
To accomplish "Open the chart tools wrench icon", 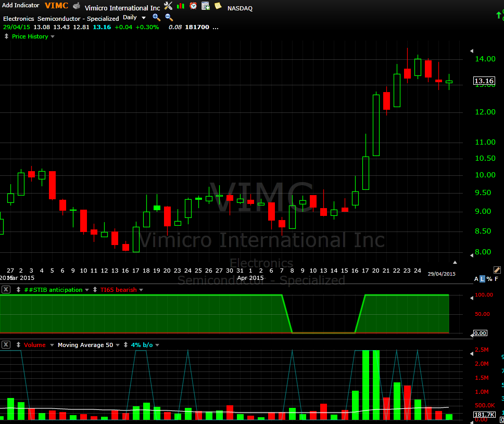I will click(168, 6).
